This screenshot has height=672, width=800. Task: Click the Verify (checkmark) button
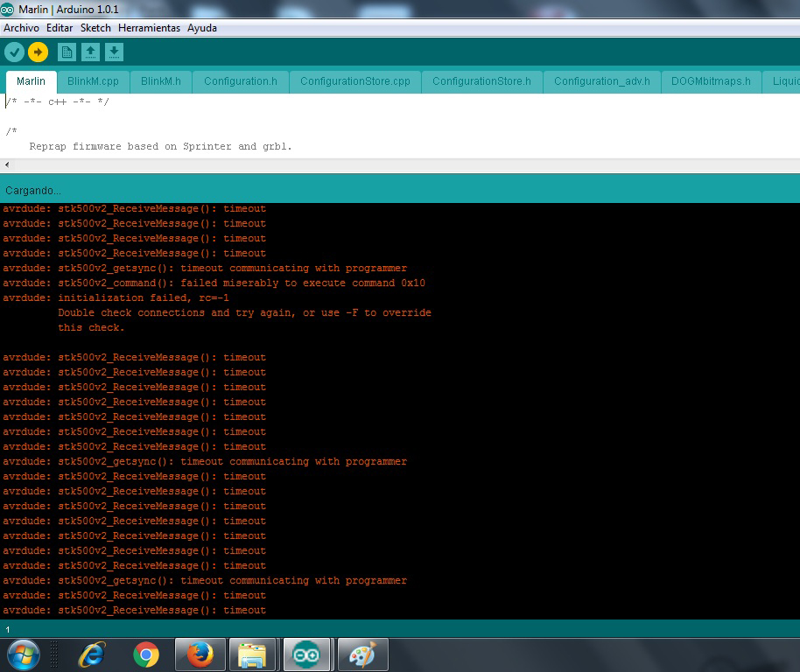[x=14, y=52]
